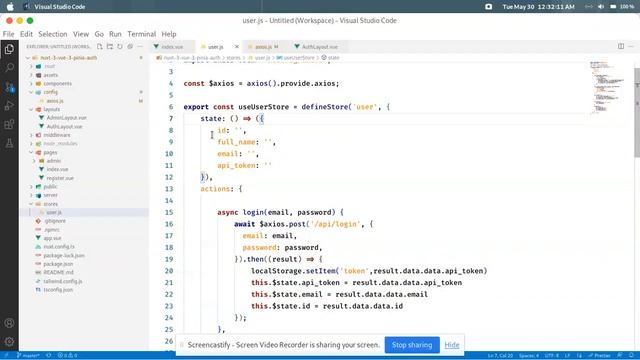Split the editor to the right
Screen dimensions: 640x360
point(621,47)
